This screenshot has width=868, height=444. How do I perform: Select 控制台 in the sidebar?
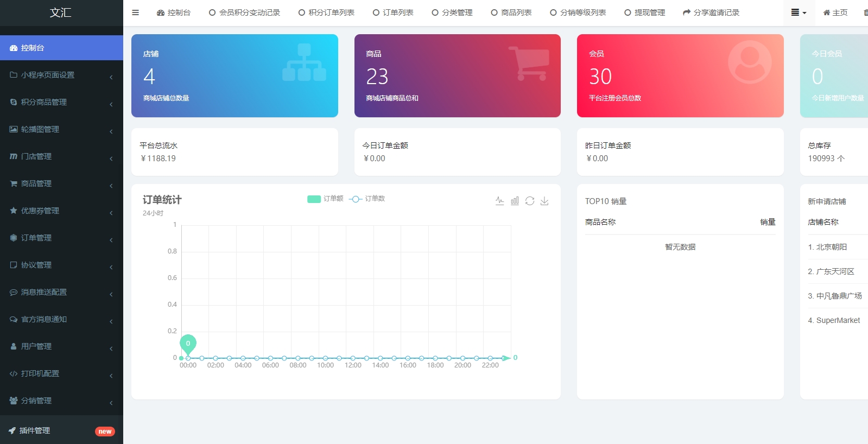pos(61,48)
